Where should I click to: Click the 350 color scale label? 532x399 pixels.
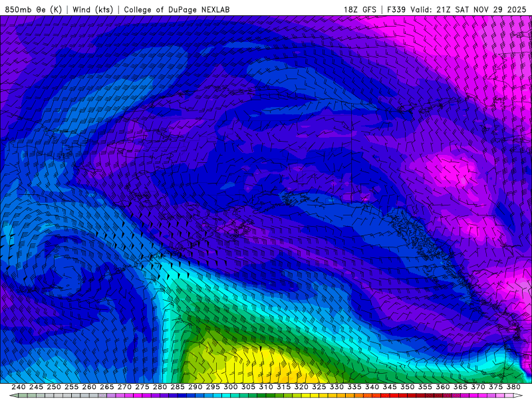(x=408, y=387)
